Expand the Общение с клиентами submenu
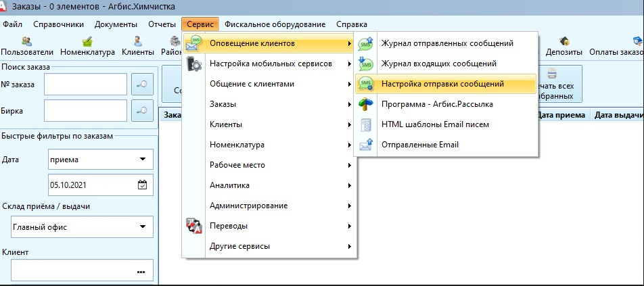 269,84
